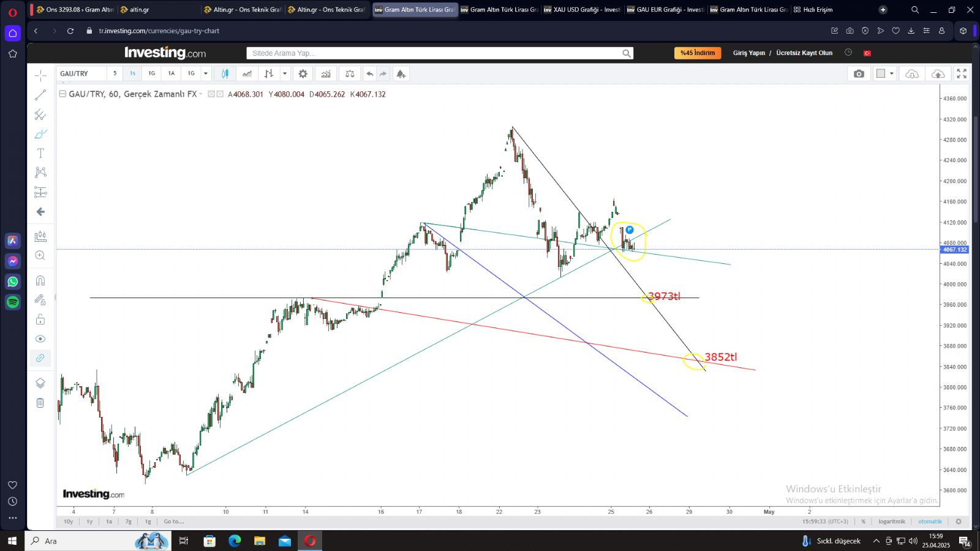The height and width of the screenshot is (551, 980).
Task: Open chart settings gear in top toolbar
Action: 303,73
